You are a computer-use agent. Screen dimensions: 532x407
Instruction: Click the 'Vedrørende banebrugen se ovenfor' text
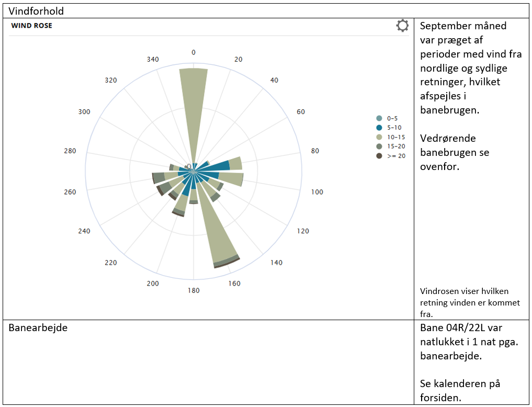tap(455, 152)
